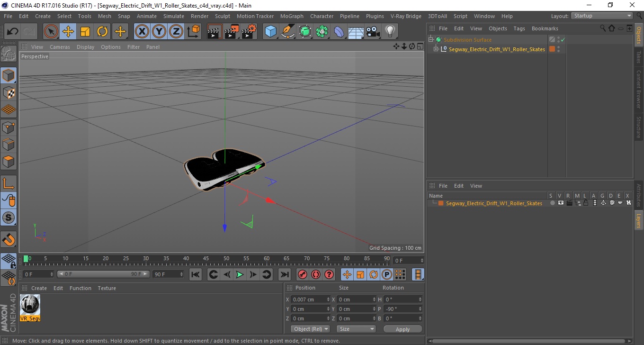This screenshot has width=644, height=345.
Task: Open the Takes side tab
Action: coord(639,57)
